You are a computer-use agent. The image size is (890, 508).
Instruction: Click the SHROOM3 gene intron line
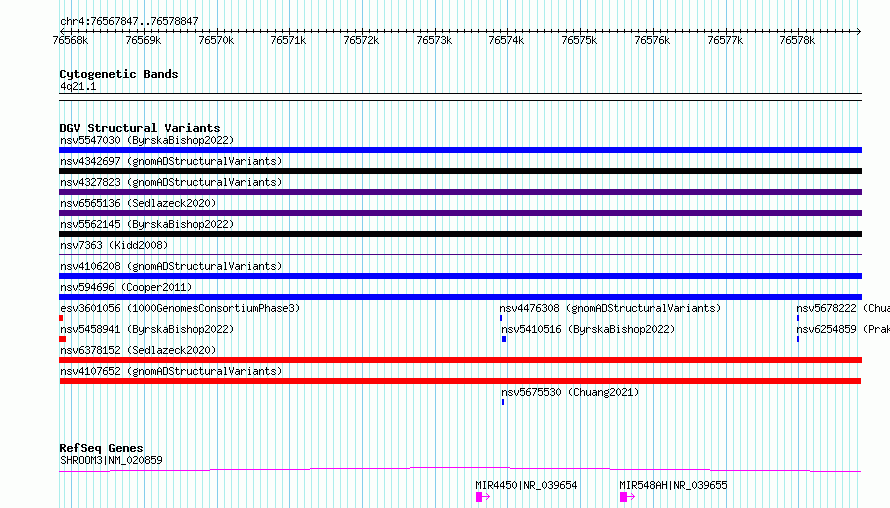(x=460, y=469)
